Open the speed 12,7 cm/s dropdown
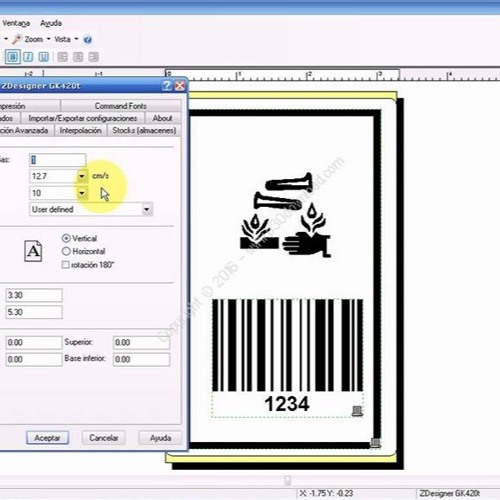This screenshot has height=500, width=500. (x=82, y=176)
